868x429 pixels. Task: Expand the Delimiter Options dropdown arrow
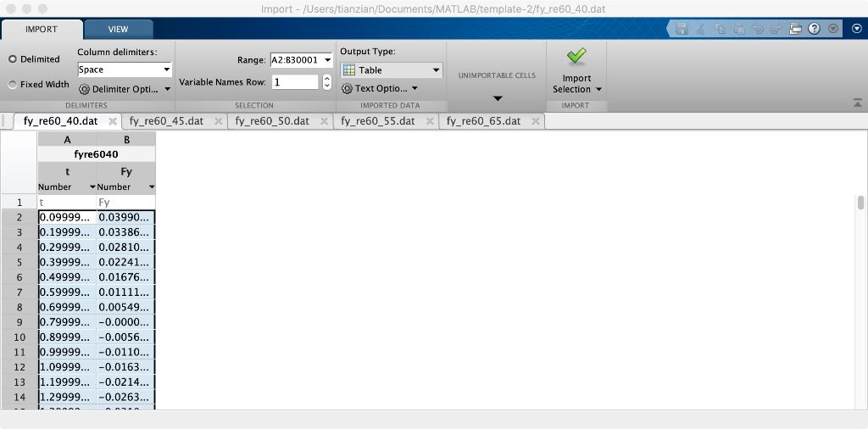(168, 89)
